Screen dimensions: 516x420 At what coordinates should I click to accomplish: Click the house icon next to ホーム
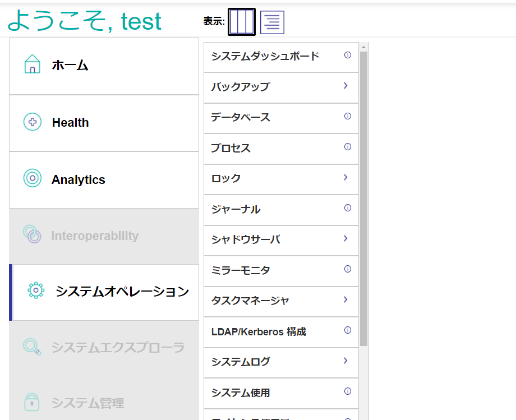33,64
